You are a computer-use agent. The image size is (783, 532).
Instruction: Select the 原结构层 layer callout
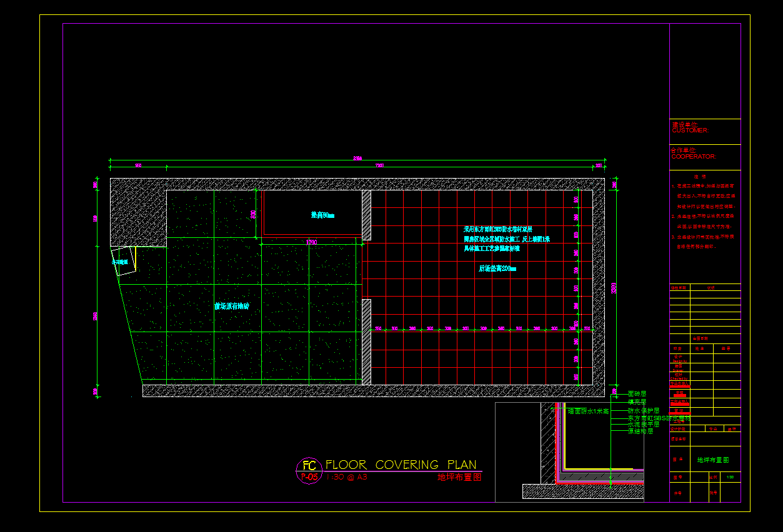pyautogui.click(x=640, y=431)
